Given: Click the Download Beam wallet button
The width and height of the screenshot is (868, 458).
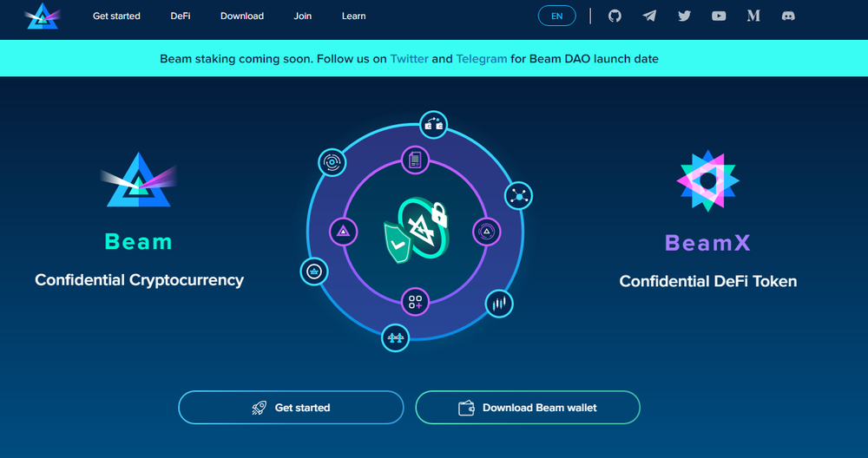Looking at the screenshot, I should (x=528, y=408).
